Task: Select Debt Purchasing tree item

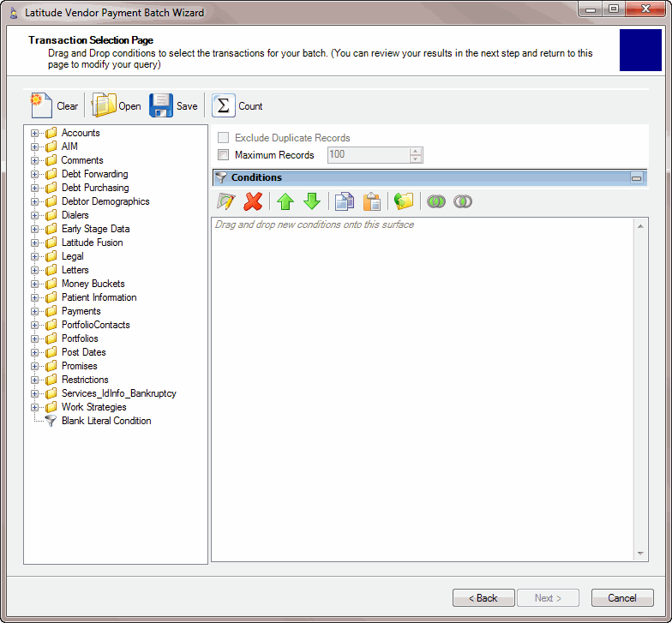Action: 95,188
